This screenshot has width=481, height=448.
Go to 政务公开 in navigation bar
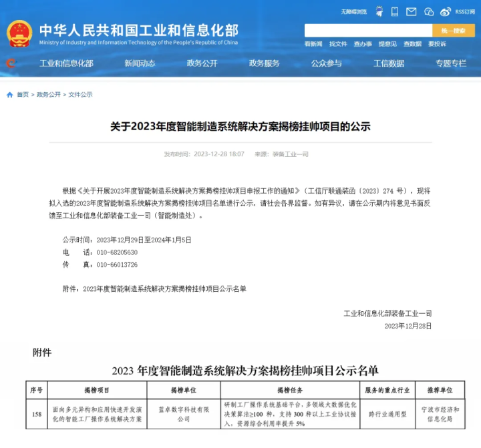(x=202, y=63)
